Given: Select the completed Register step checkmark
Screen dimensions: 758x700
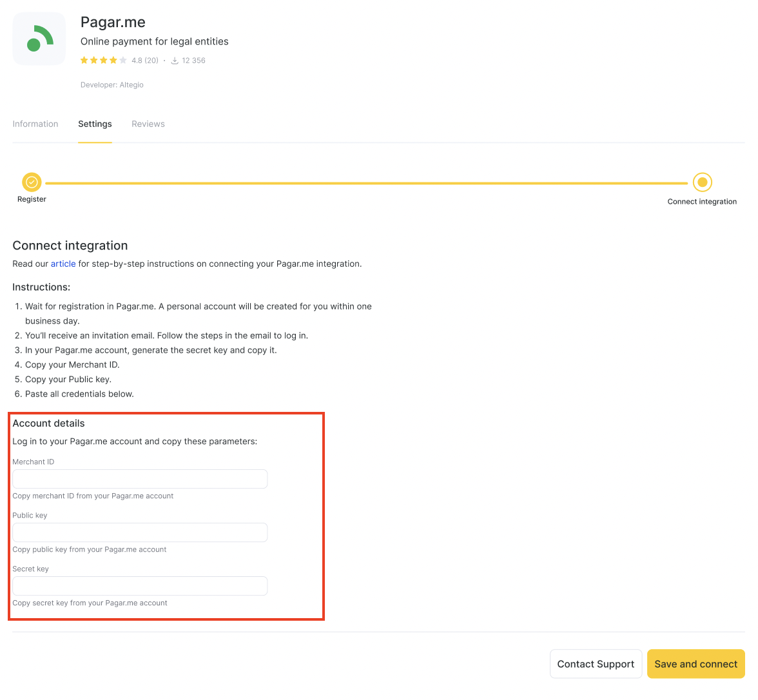Looking at the screenshot, I should [x=32, y=182].
